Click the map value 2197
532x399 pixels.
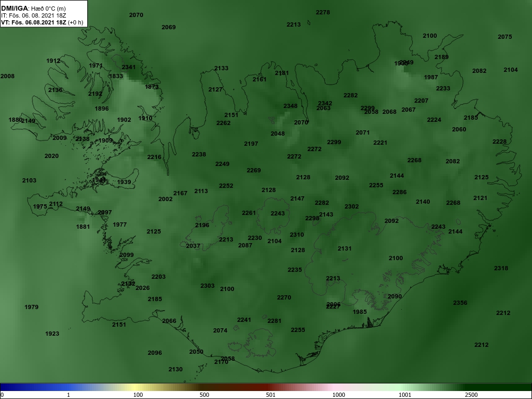click(x=251, y=144)
